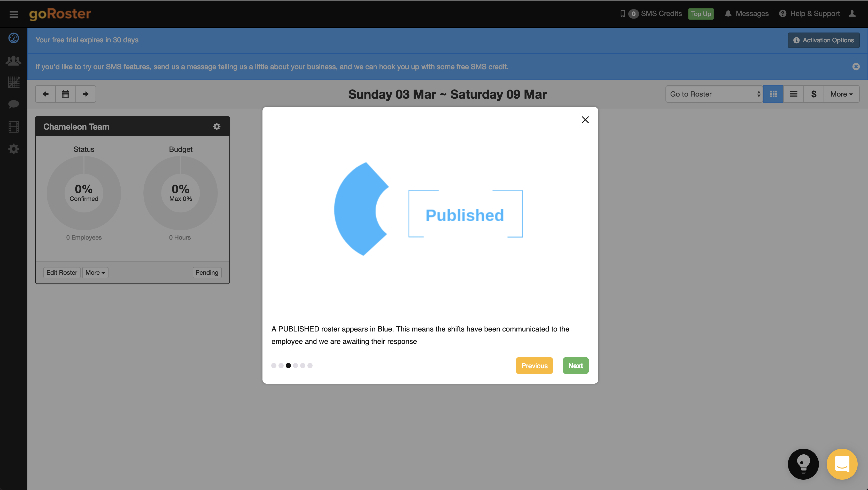Screen dimensions: 868x490
Task: Open the employees sidebar icon
Action: [x=13, y=61]
